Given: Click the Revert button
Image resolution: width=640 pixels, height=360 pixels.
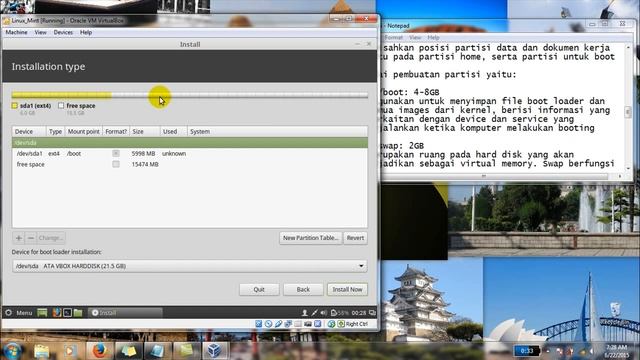Looking at the screenshot, I should [x=355, y=238].
